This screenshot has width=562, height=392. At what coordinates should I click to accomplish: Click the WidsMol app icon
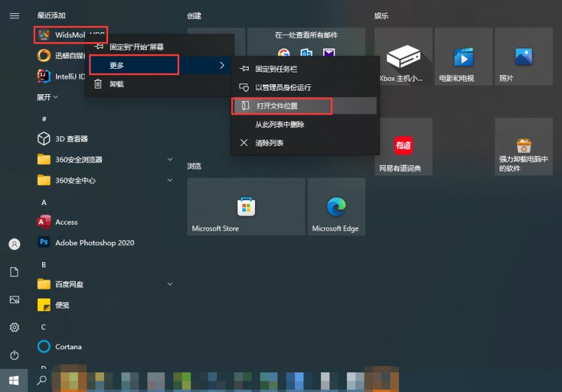tap(44, 34)
